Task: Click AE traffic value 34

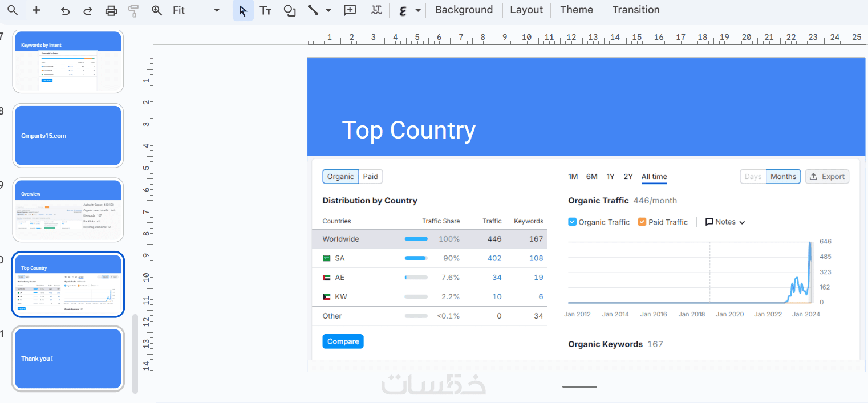Action: click(x=497, y=278)
